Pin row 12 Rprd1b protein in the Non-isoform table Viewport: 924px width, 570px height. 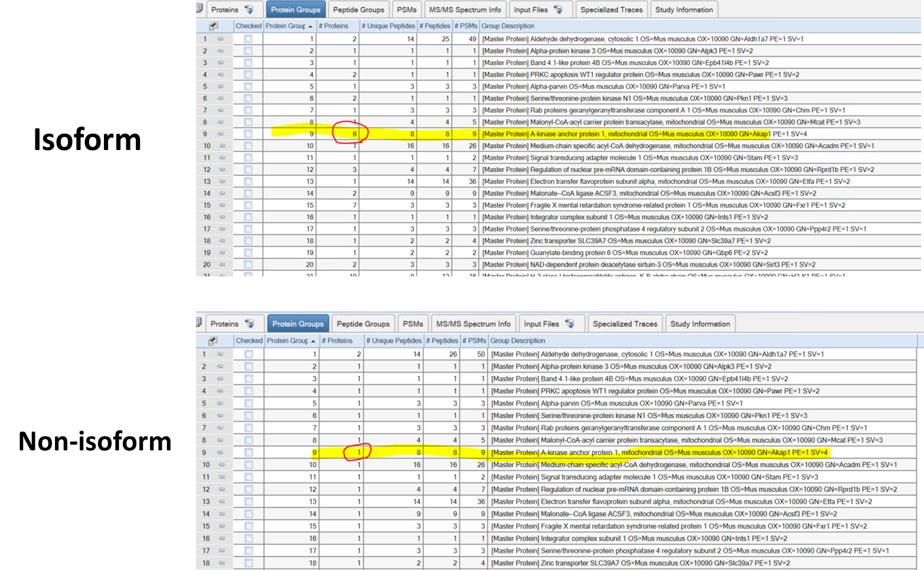[x=222, y=489]
